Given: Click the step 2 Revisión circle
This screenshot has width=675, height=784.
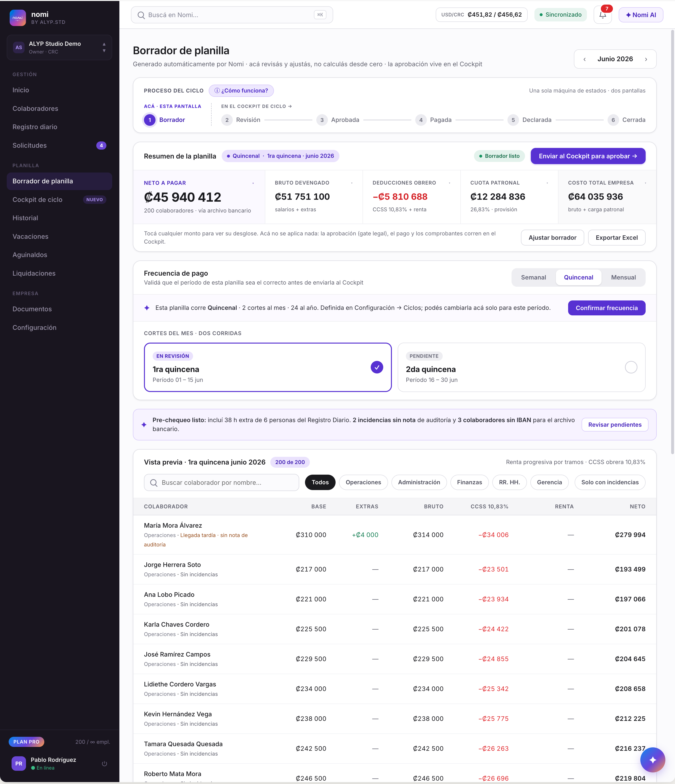Looking at the screenshot, I should pyautogui.click(x=227, y=120).
